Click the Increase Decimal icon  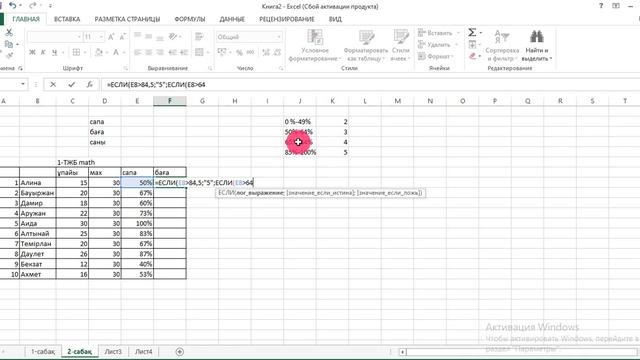(266, 52)
